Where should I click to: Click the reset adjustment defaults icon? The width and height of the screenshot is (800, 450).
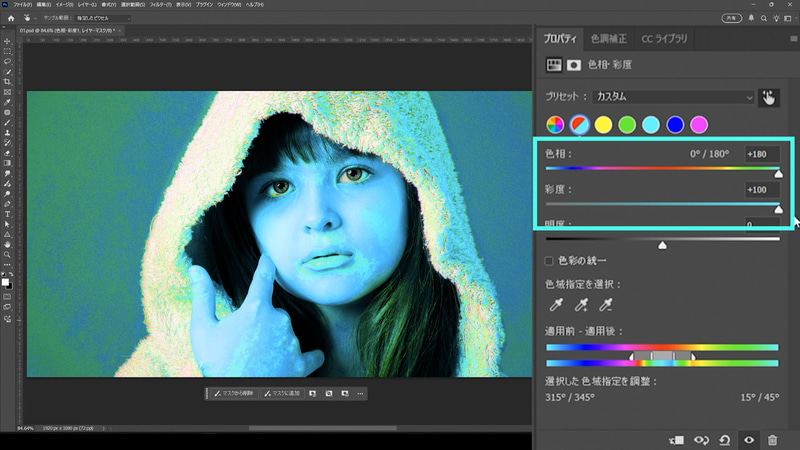pos(725,439)
